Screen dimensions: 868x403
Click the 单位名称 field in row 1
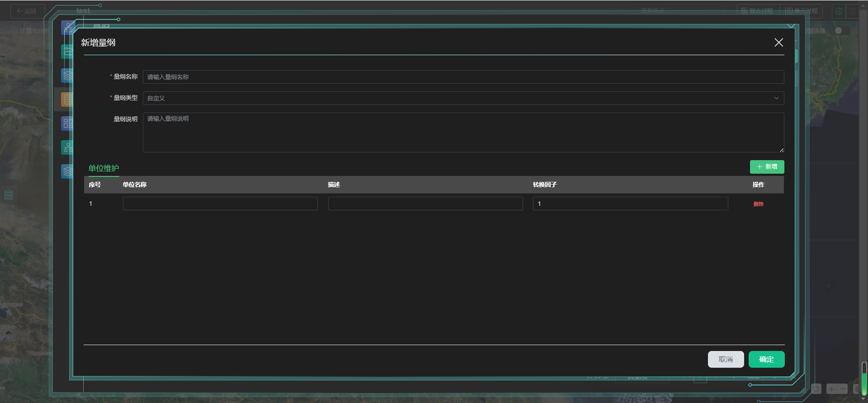click(x=220, y=204)
